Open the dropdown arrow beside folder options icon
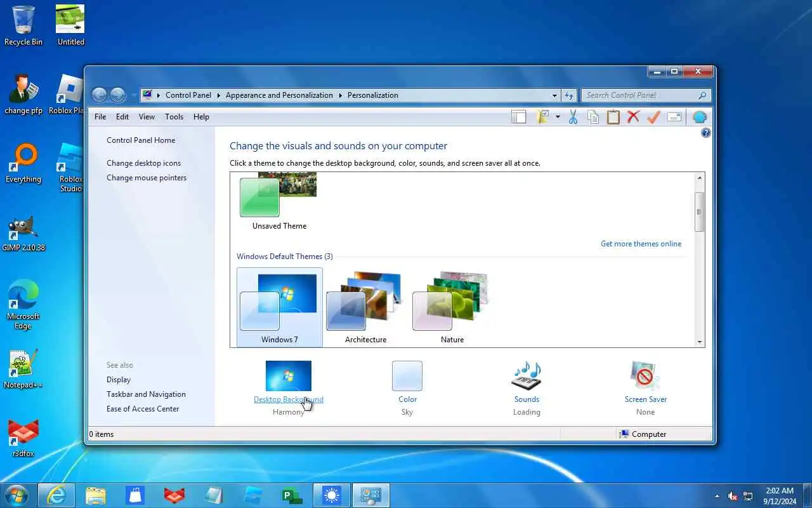The height and width of the screenshot is (508, 812). [558, 117]
